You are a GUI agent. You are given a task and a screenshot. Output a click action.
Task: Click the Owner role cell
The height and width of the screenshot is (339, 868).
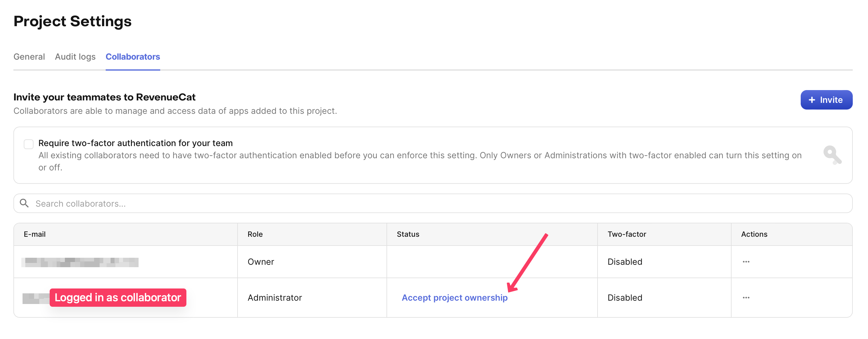point(260,262)
